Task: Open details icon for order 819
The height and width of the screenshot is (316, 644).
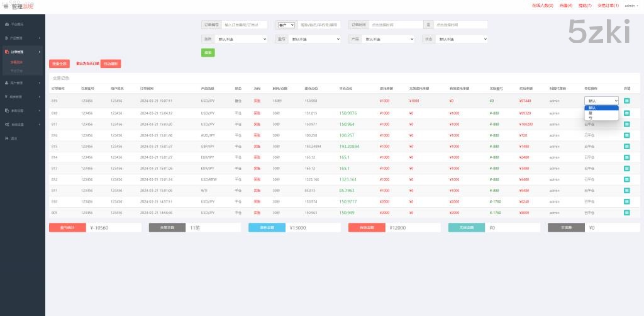Action: (627, 101)
